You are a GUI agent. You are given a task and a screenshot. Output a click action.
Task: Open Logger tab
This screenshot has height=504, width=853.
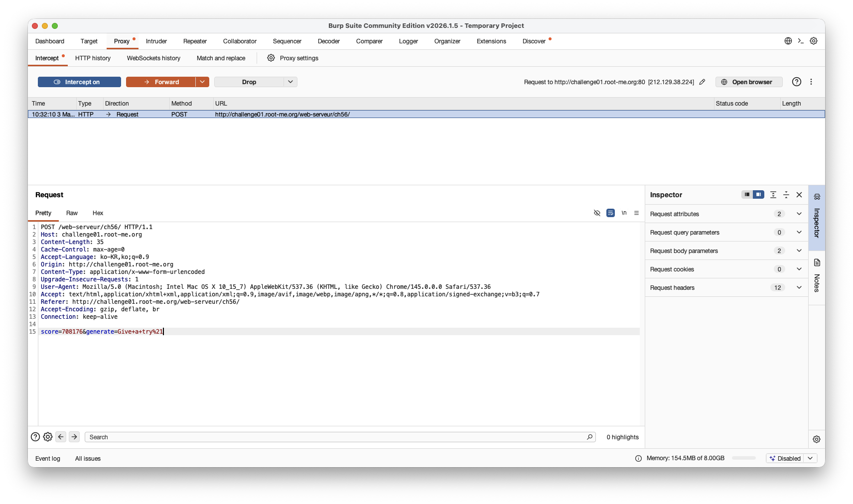click(409, 41)
